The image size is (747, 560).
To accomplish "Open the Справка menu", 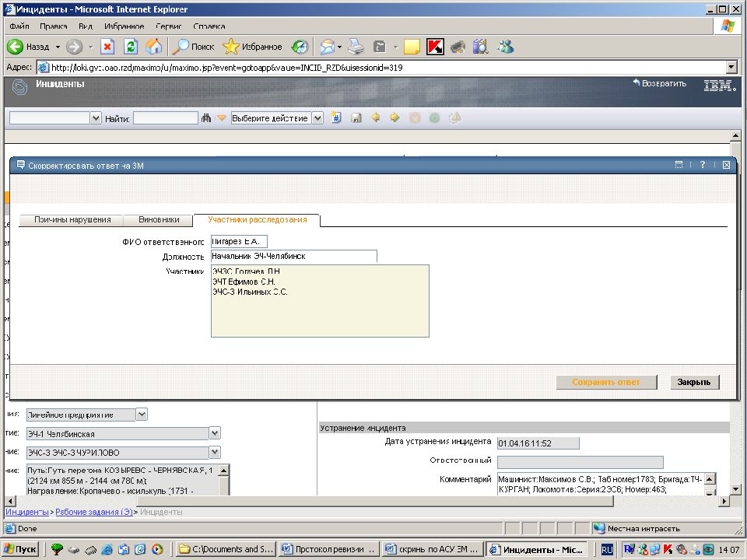I will point(209,26).
